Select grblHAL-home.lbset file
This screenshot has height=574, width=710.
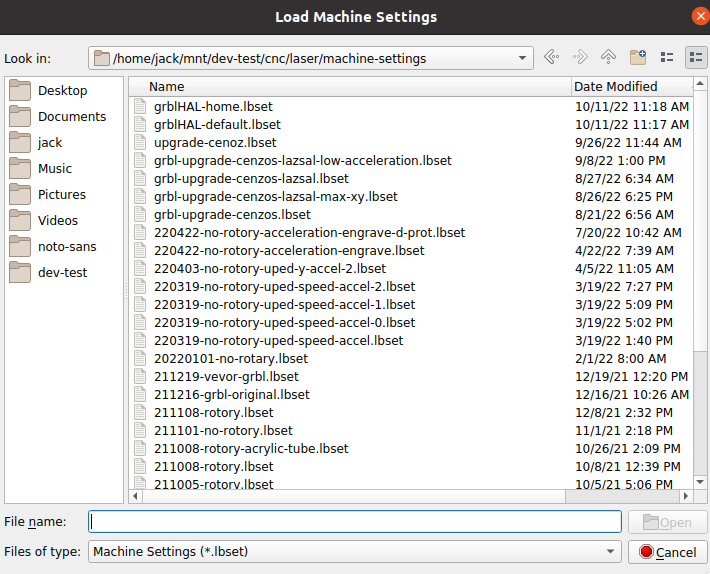(213, 107)
